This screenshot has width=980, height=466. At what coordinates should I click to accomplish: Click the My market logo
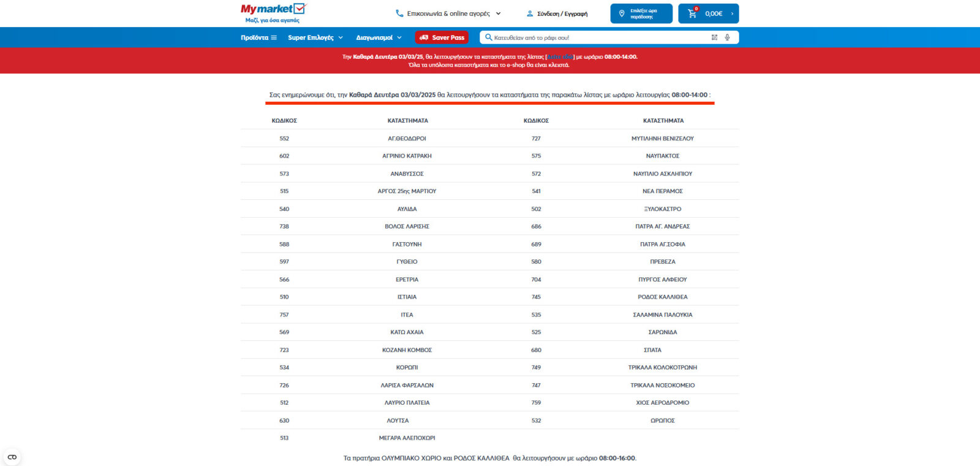(x=273, y=13)
